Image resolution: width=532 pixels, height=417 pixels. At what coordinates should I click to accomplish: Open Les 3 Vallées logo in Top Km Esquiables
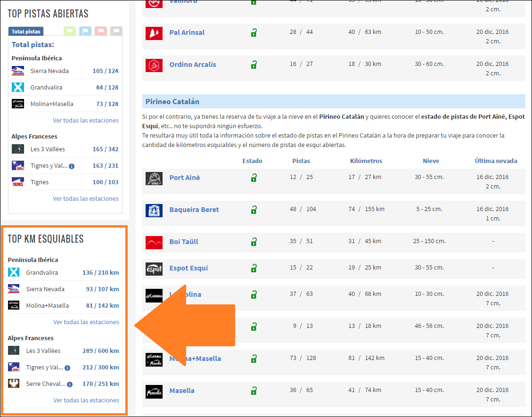pyautogui.click(x=14, y=351)
